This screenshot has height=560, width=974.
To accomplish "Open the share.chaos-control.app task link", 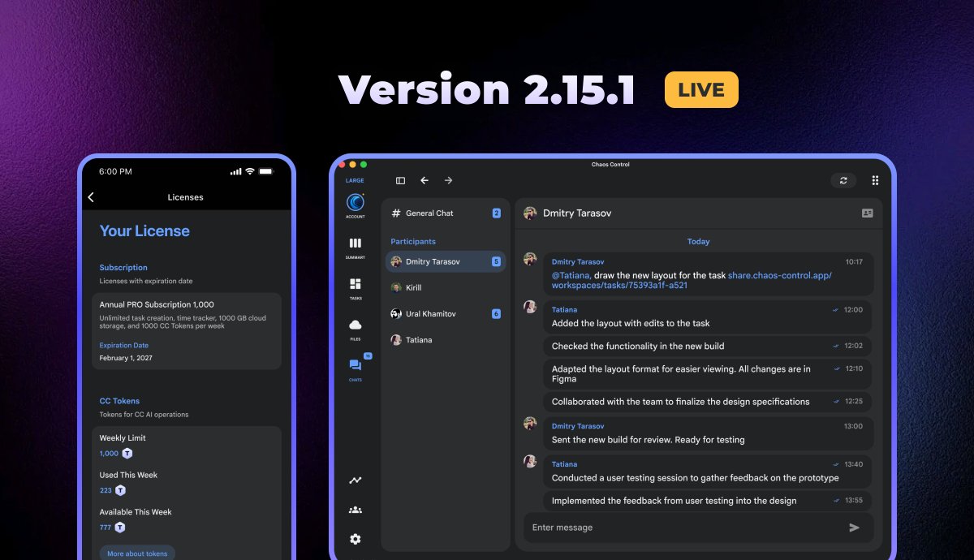I will [692, 280].
